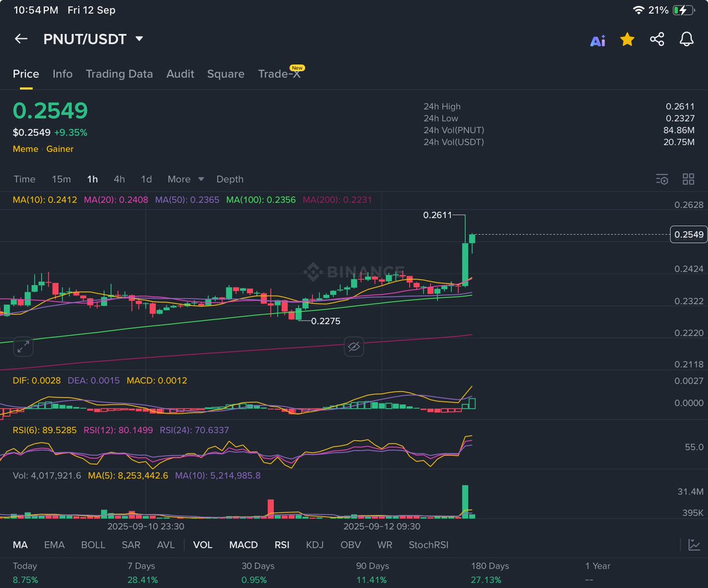Image resolution: width=708 pixels, height=588 pixels.
Task: Tap the MA(10): 0.2412 legend
Action: click(x=45, y=200)
